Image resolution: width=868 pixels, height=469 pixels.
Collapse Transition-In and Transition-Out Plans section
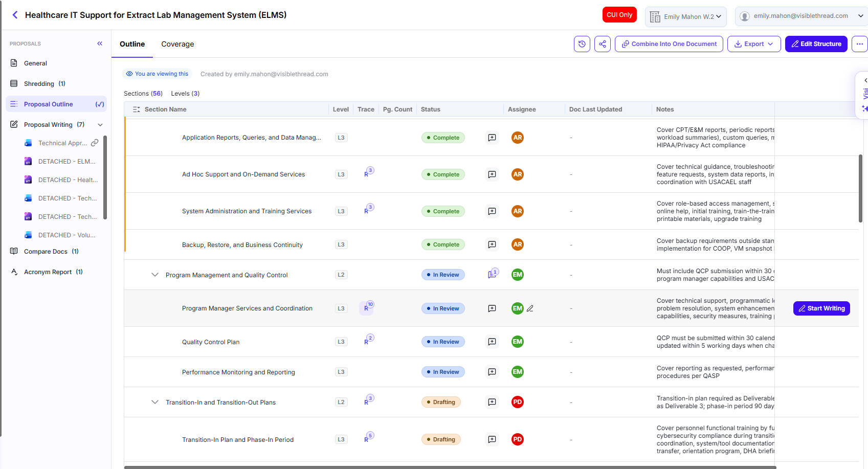tap(155, 402)
